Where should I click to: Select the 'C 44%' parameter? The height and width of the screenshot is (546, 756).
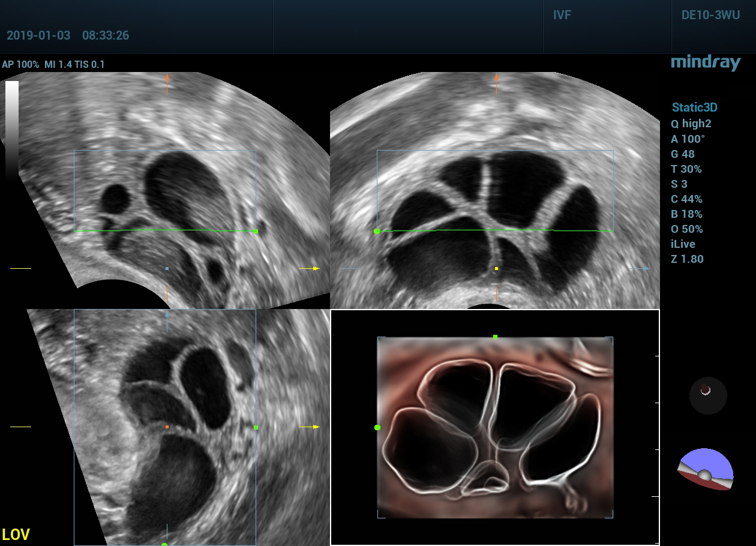click(687, 199)
